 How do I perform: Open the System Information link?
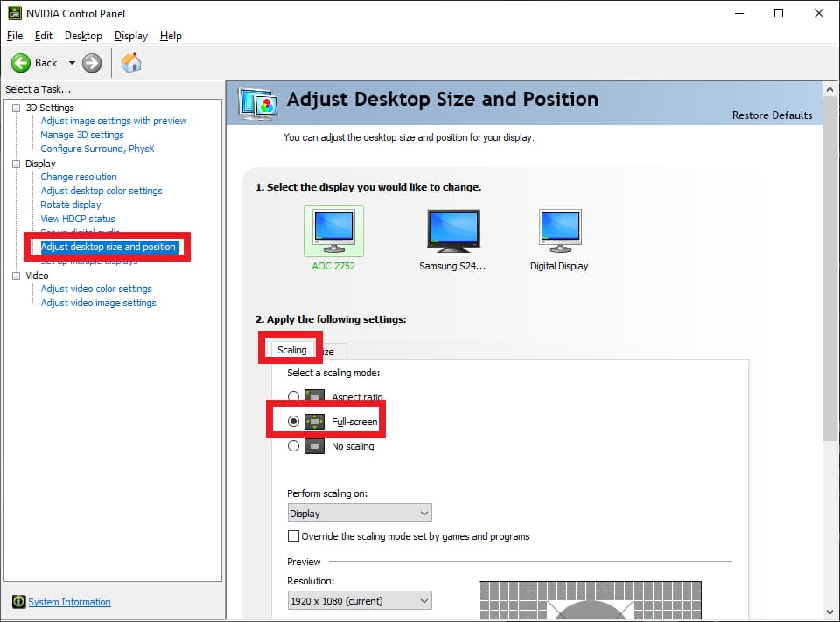[x=69, y=602]
